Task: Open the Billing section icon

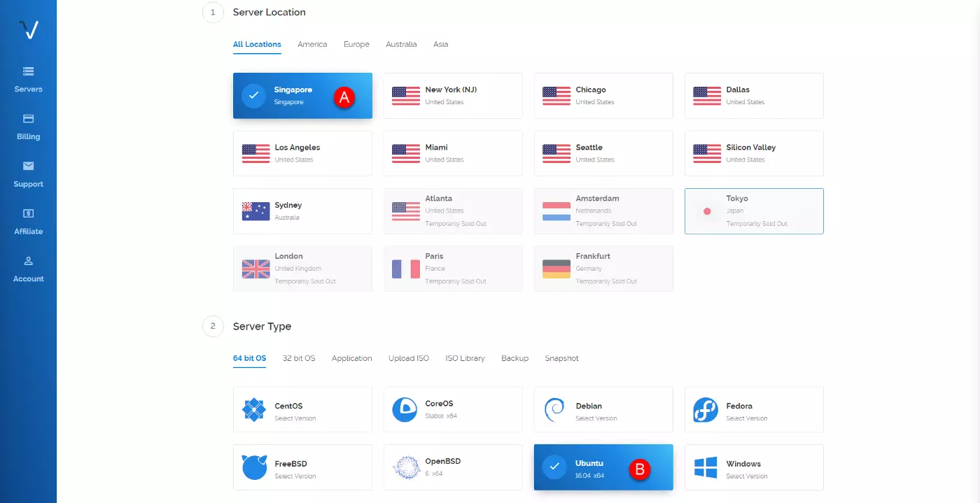Action: pyautogui.click(x=28, y=118)
